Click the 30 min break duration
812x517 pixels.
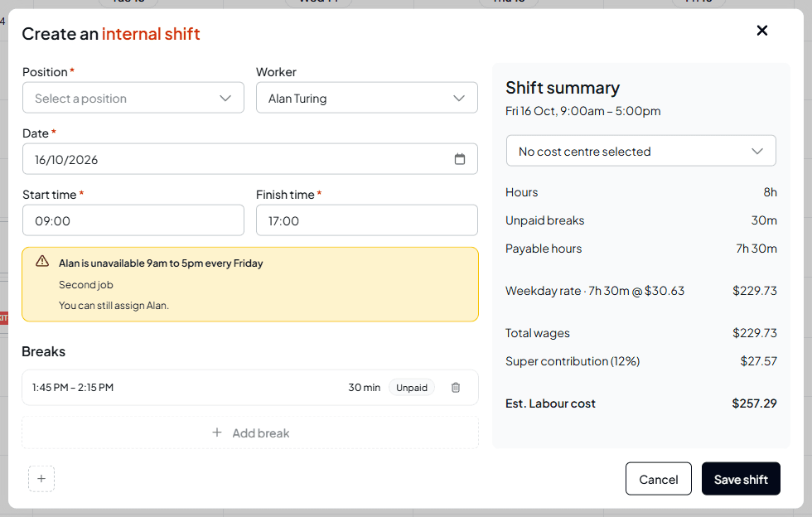point(364,388)
